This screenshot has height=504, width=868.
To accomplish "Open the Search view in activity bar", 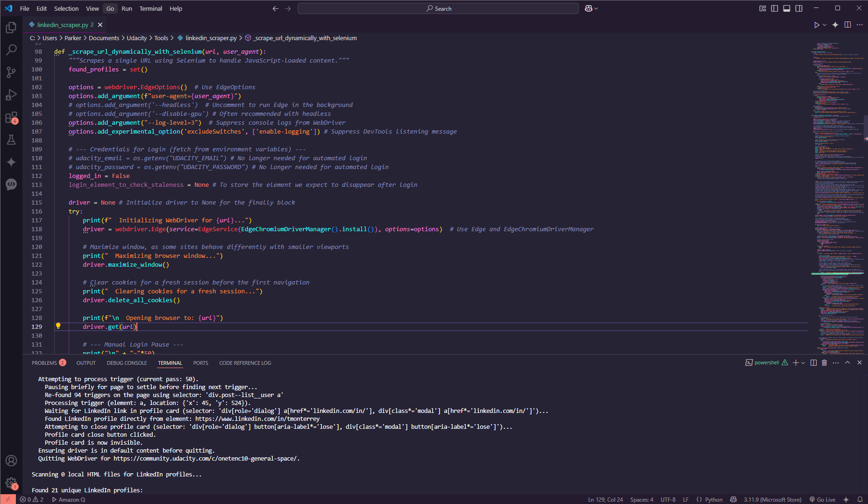I will [x=11, y=50].
